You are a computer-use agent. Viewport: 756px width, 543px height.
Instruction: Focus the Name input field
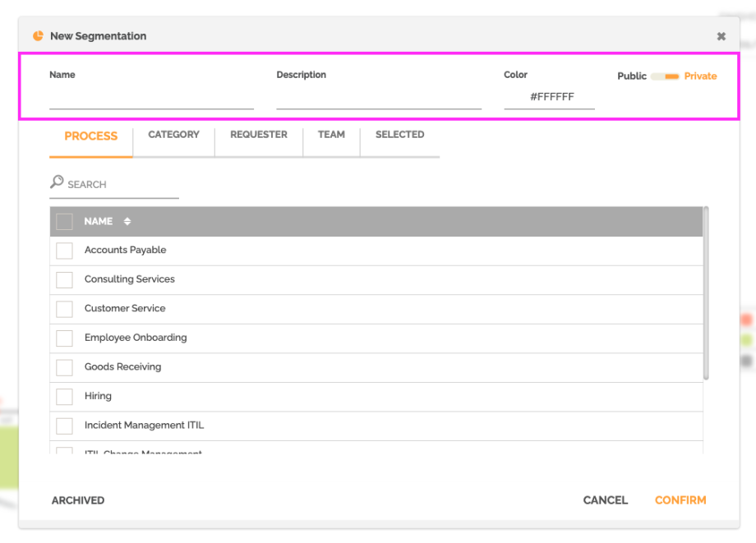[151, 99]
